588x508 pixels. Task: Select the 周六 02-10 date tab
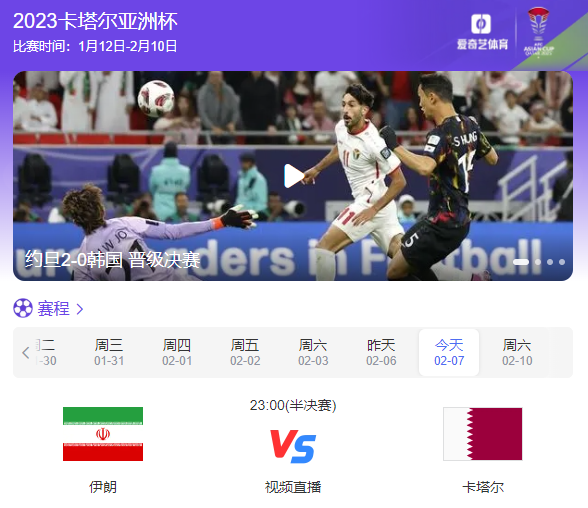tap(517, 352)
